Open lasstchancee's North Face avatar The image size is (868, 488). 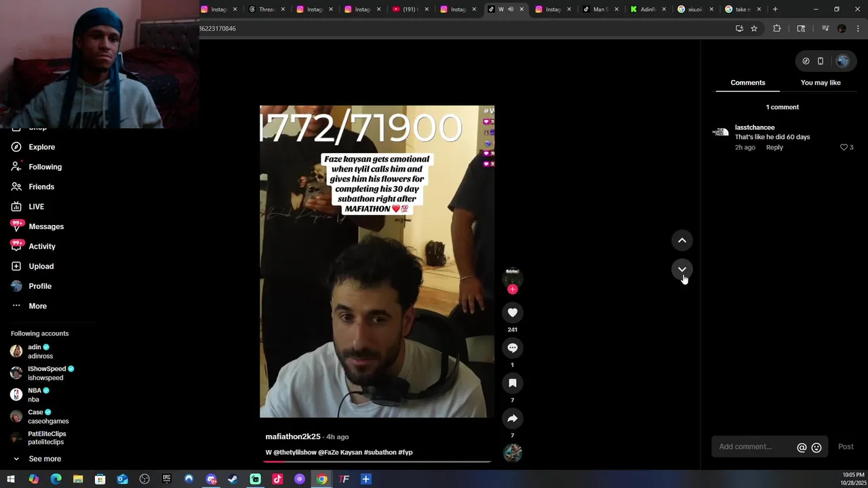click(720, 132)
